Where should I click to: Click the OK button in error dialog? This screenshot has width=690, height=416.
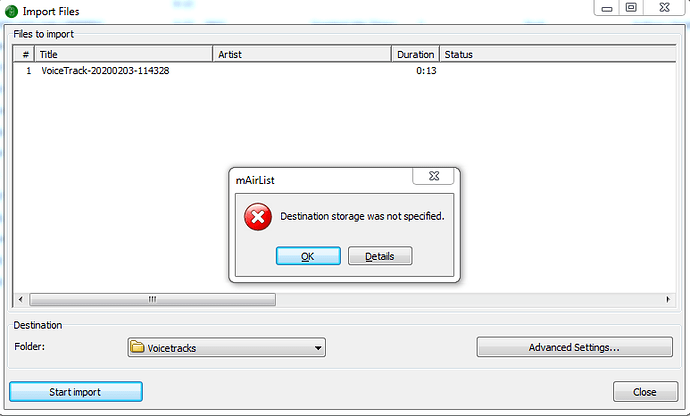coord(308,256)
